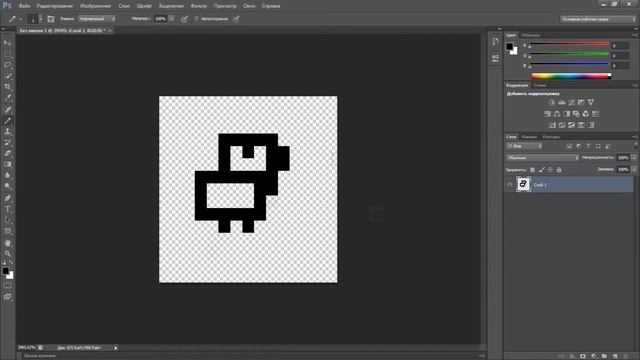Select the Pencil tool in toolbox
640x360 pixels.
point(7,121)
